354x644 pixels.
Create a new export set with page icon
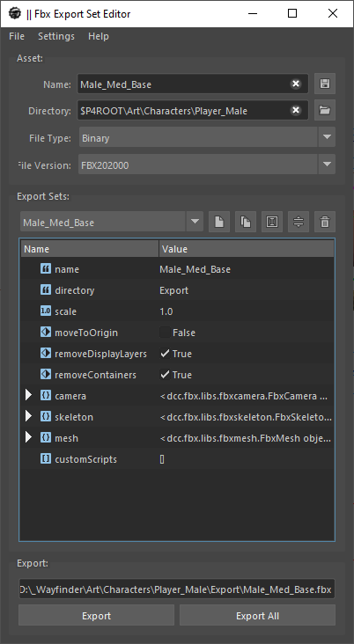pyautogui.click(x=219, y=223)
